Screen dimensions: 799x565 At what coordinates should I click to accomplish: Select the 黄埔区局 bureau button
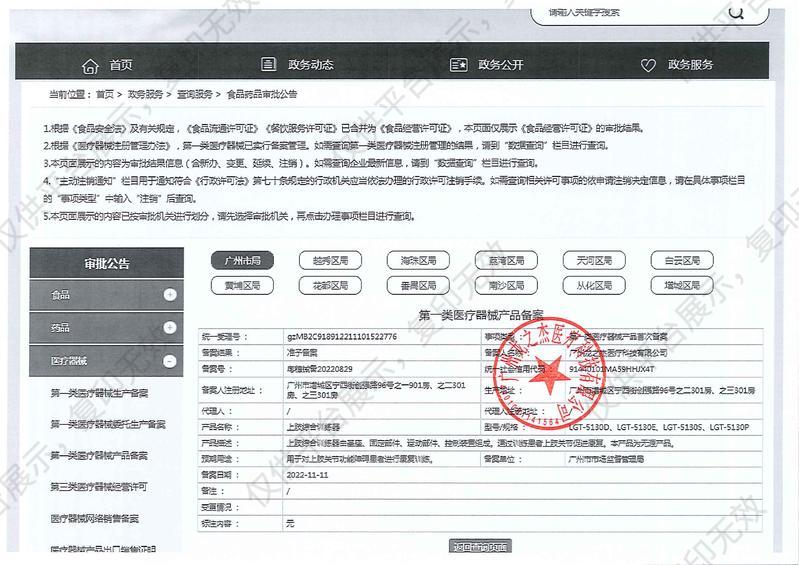click(x=243, y=285)
